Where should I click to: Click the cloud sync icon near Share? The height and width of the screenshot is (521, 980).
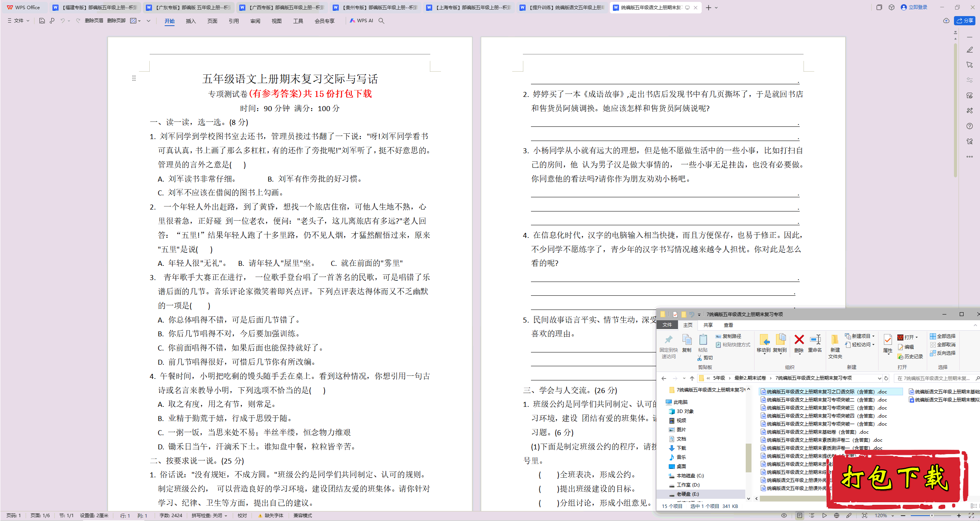(946, 21)
